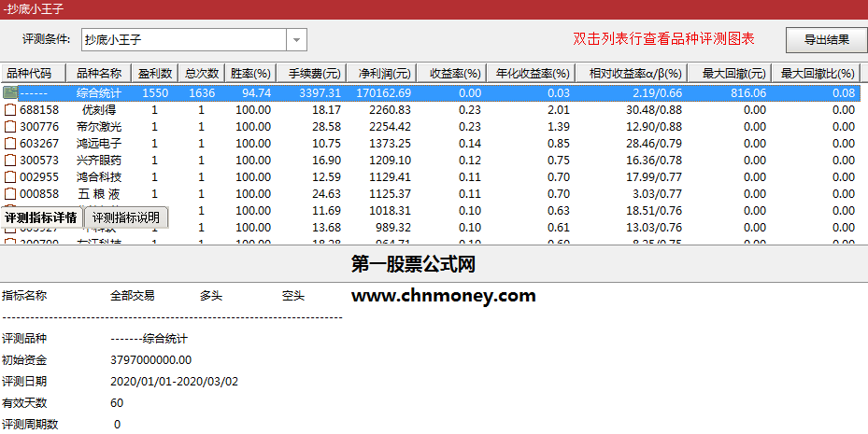Image resolution: width=868 pixels, height=434 pixels.
Task: Click the 全部交易 column label
Action: pos(133,296)
